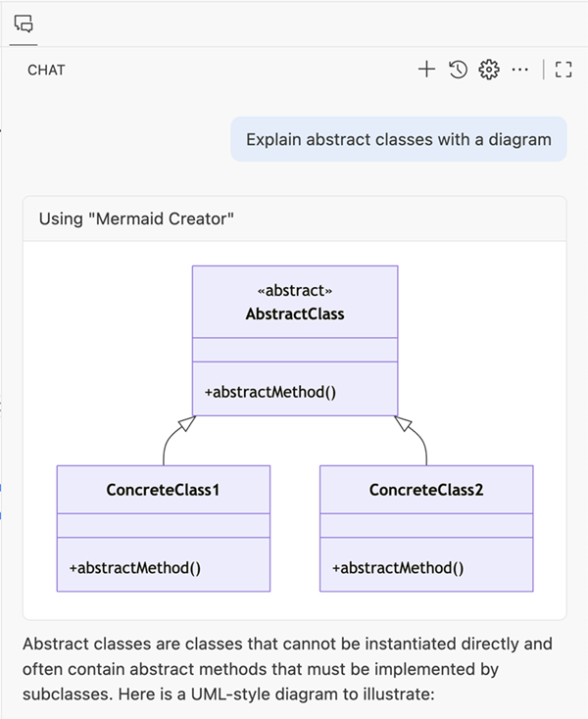Click the 'Using "Mermaid Creator"' header
Screen dimensions: 588x719
(136, 218)
